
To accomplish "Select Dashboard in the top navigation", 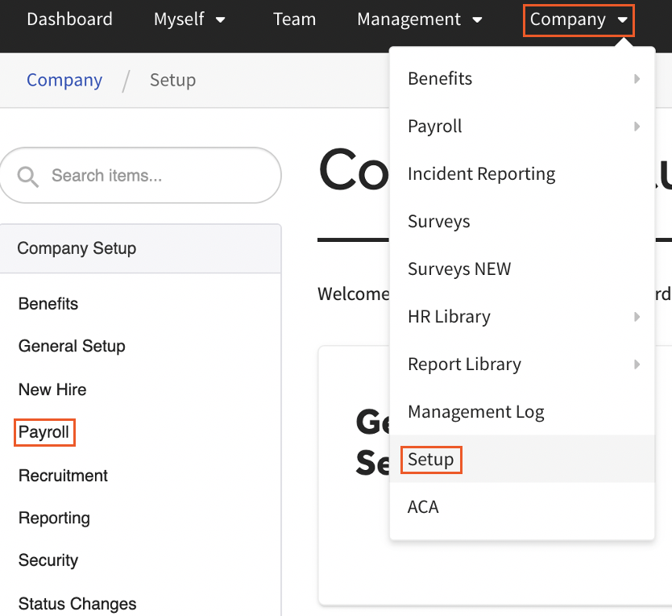I will (69, 19).
